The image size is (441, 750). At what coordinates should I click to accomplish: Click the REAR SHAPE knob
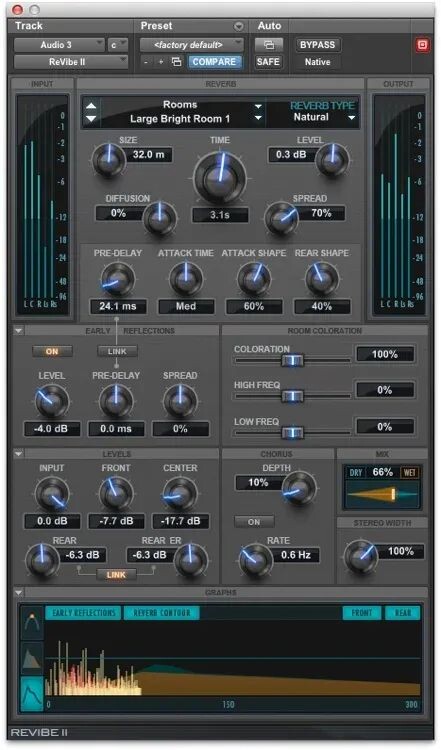tap(321, 279)
